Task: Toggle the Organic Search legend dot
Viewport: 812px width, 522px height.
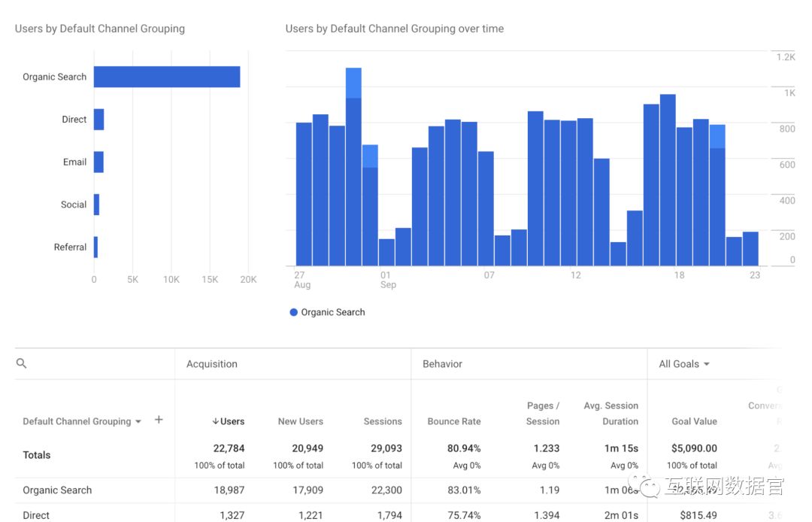Action: click(294, 312)
